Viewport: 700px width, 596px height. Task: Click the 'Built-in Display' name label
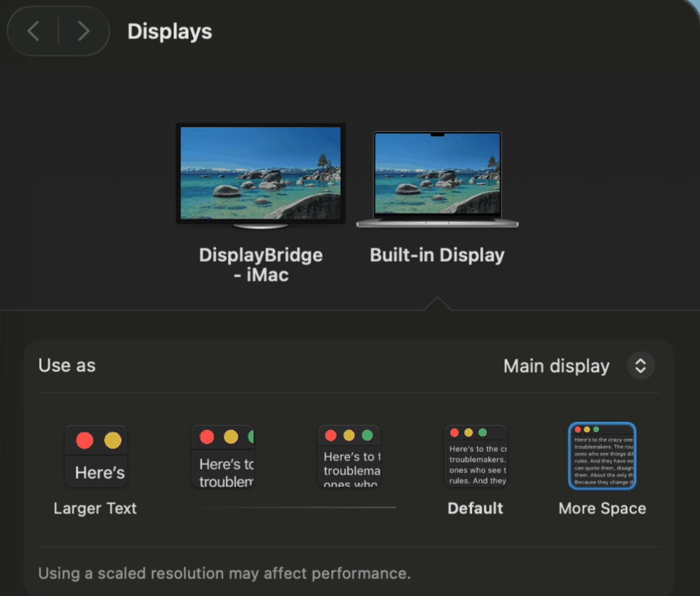pyautogui.click(x=437, y=255)
